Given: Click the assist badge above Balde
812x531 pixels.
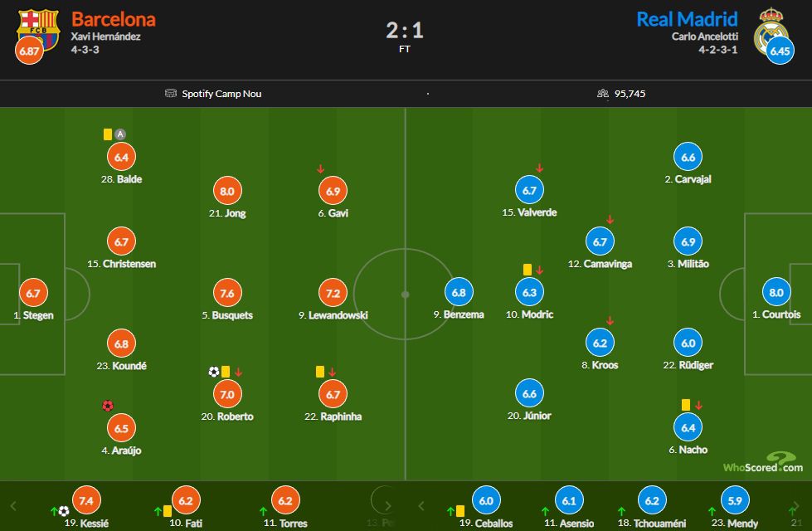Looking at the screenshot, I should (x=120, y=134).
